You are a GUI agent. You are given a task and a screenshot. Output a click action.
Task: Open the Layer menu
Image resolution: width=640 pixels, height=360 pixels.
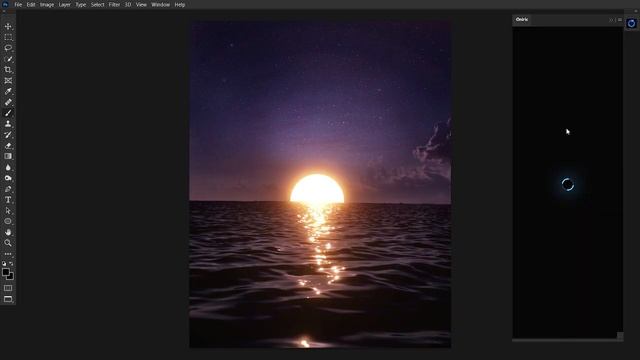click(x=64, y=5)
